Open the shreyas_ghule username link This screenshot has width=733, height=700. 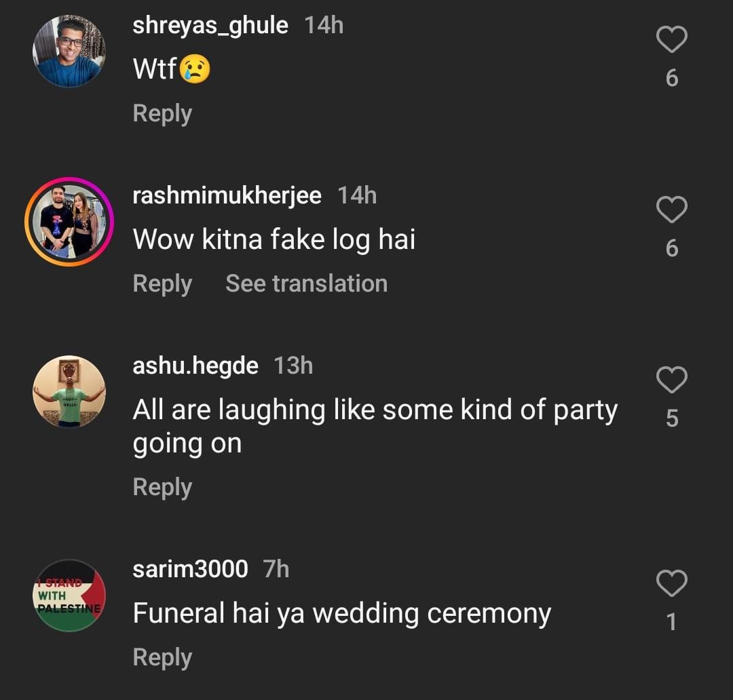(210, 26)
